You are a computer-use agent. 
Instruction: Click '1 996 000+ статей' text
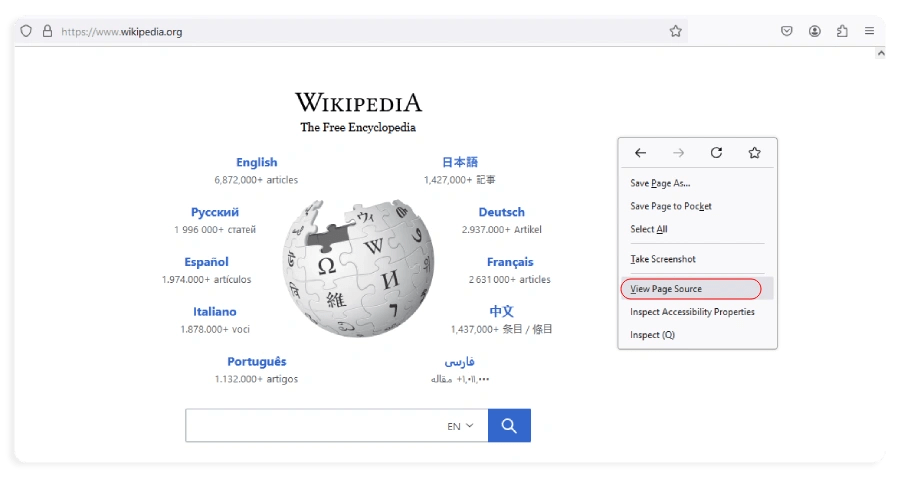[215, 230]
